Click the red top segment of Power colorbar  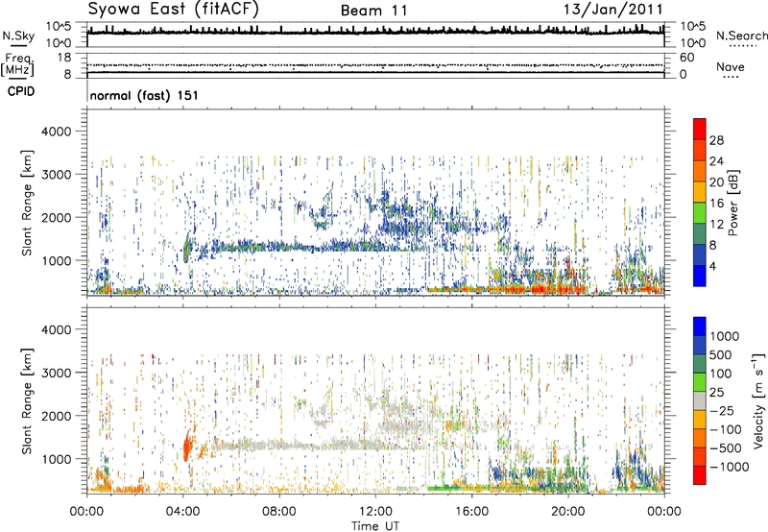(700, 129)
